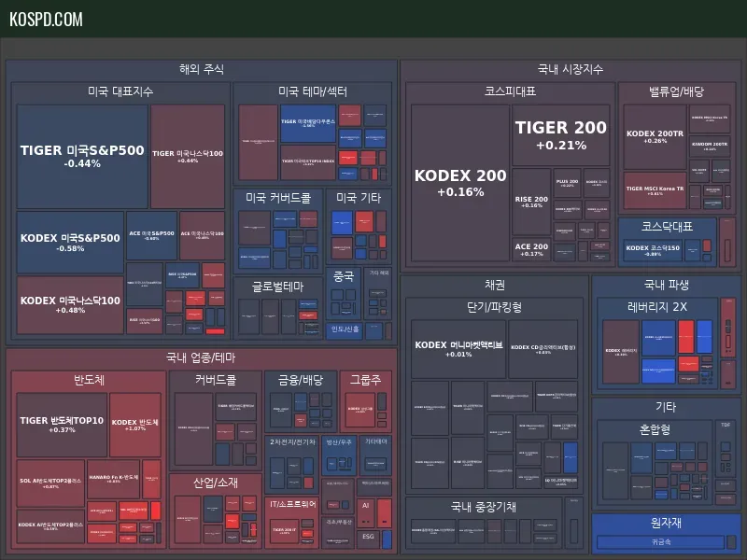
Task: Select the TIGER 200 +0.21% tile
Action: [x=561, y=135]
